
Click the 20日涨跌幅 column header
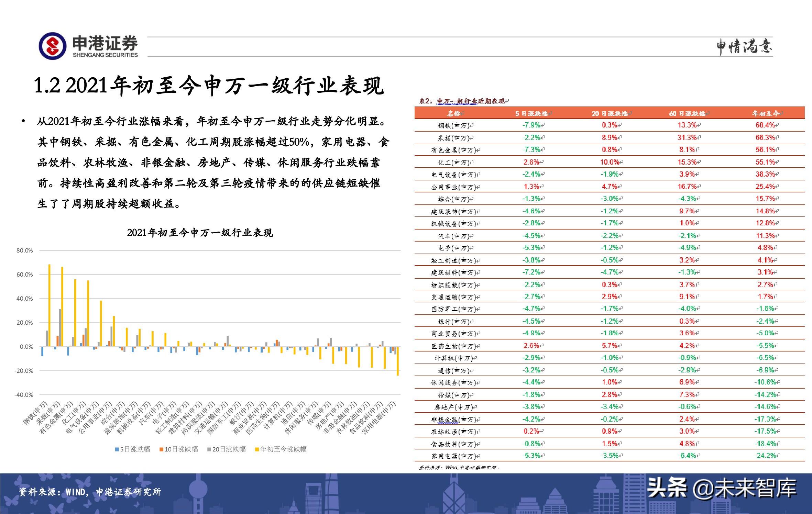click(x=611, y=113)
